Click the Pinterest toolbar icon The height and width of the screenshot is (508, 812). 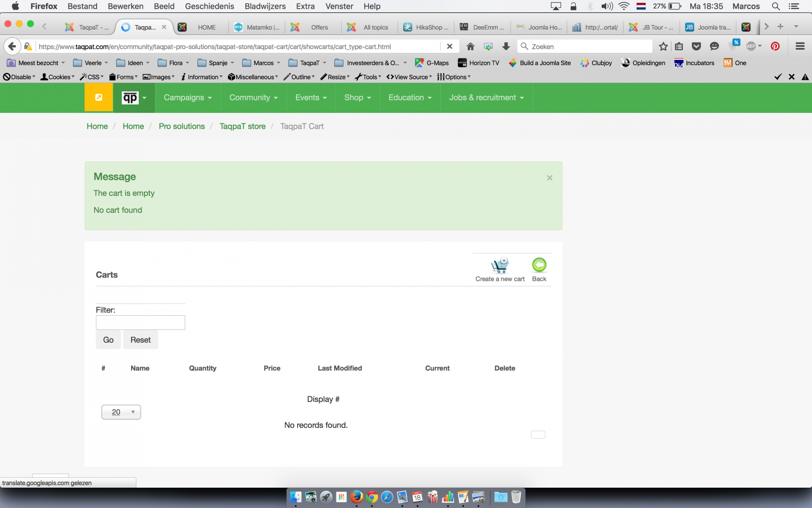(775, 46)
